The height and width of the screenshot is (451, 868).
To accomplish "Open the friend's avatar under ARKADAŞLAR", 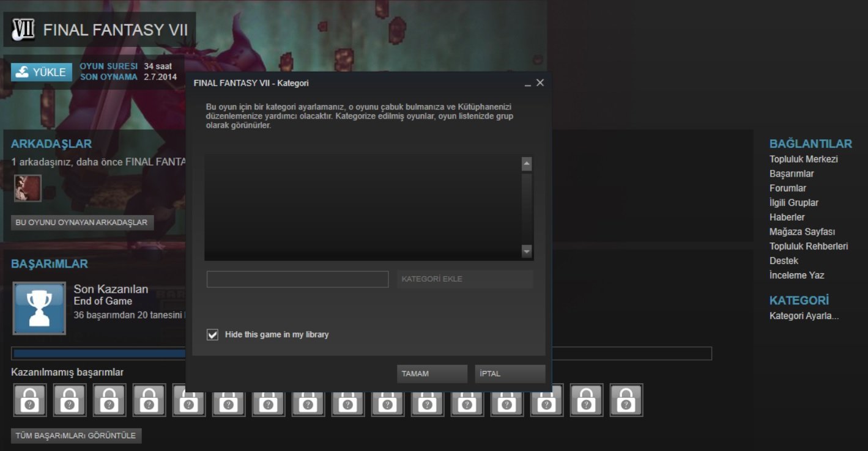I will click(28, 188).
